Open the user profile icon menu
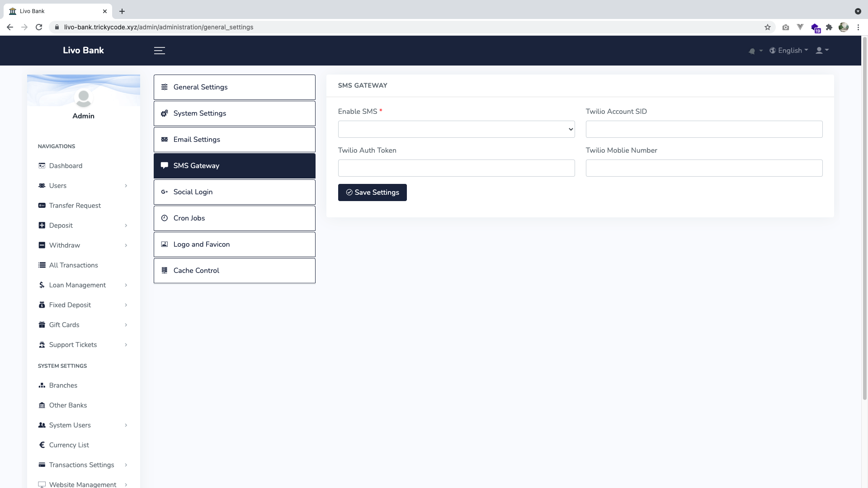Image resolution: width=868 pixels, height=488 pixels. 822,51
